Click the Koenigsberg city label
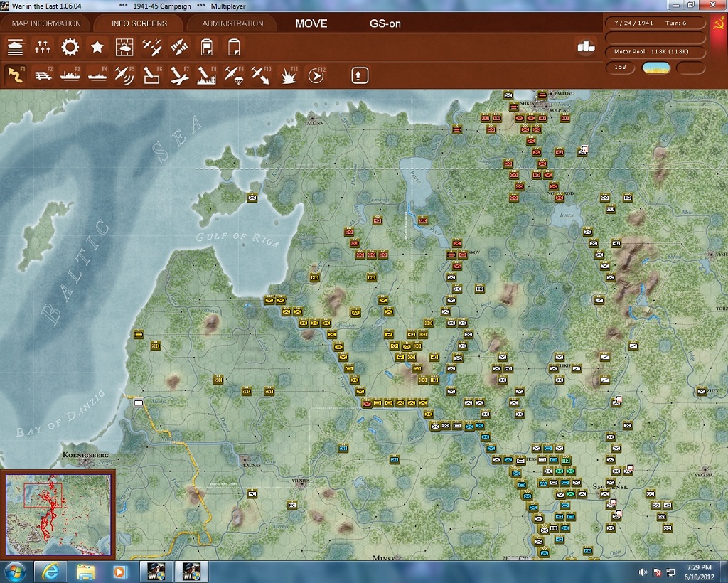Image resolution: width=728 pixels, height=583 pixels. coord(85,455)
